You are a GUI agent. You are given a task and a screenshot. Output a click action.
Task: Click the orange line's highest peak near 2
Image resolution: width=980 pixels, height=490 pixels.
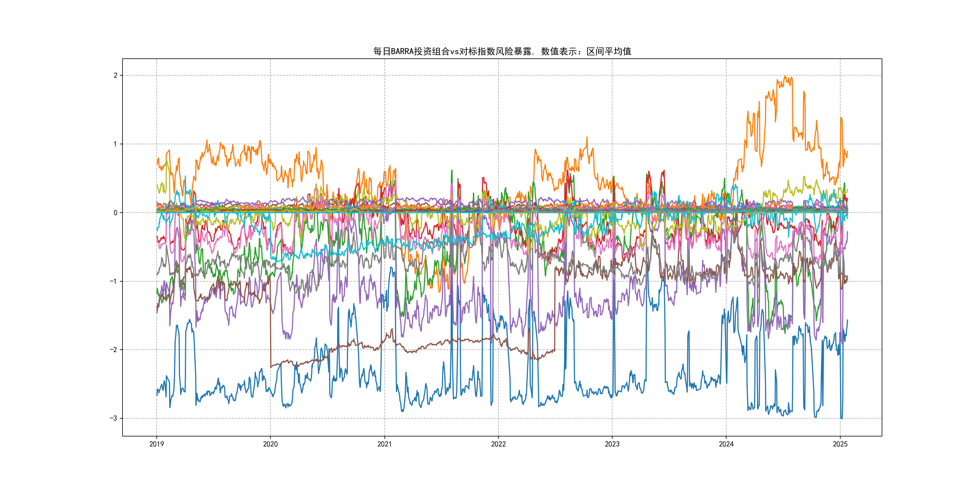point(785,77)
